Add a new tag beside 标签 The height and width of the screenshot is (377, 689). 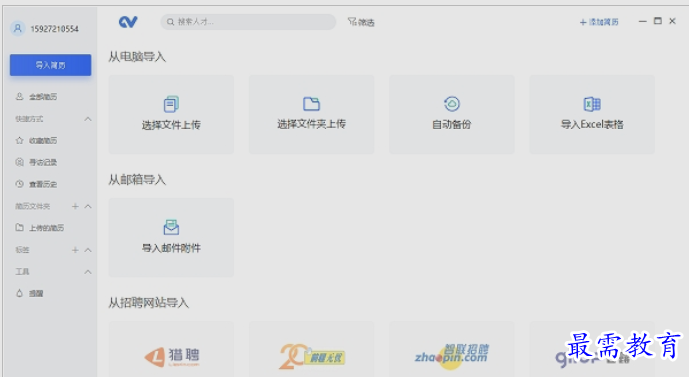point(75,250)
